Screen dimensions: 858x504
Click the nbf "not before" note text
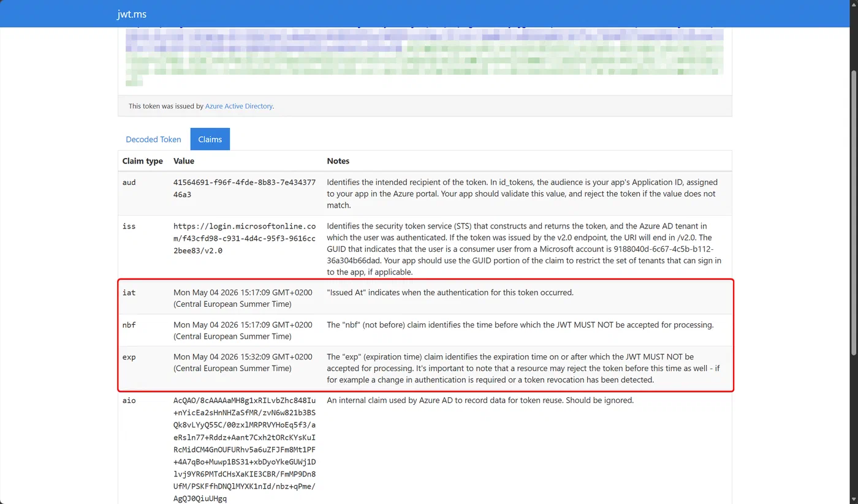coord(520,325)
